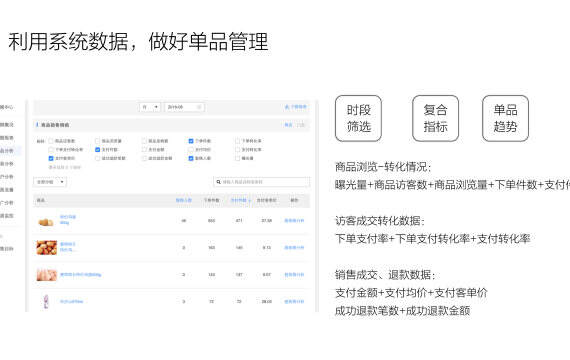Image resolution: width=570 pixels, height=360 pixels.
Task: Enable the 支付金额 indicator checkbox
Action: [x=144, y=149]
